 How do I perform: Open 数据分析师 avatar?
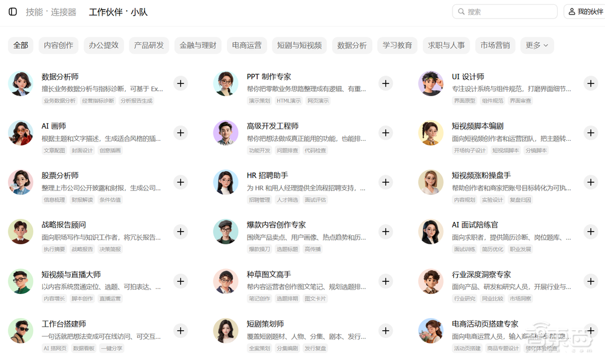pyautogui.click(x=21, y=83)
